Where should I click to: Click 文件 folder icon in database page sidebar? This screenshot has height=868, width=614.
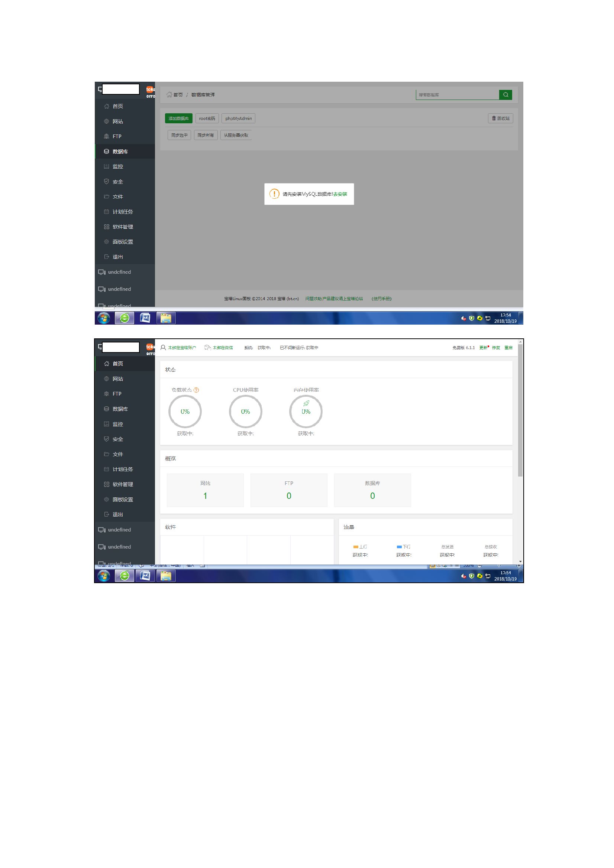point(106,196)
